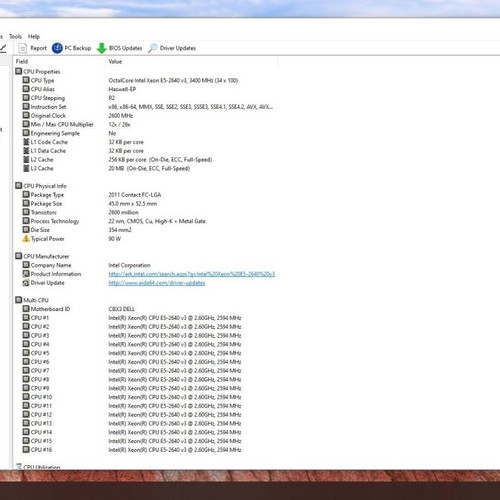Screen dimensions: 500x500
Task: Select the CPU Properties group header
Action: (38, 72)
